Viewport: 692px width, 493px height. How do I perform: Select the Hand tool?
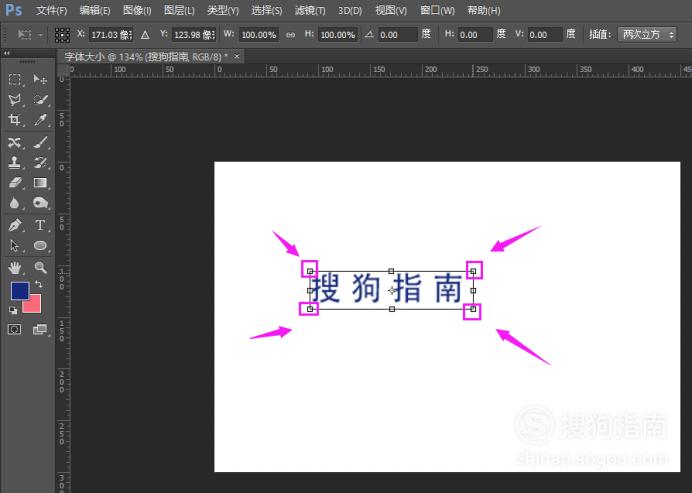(x=15, y=267)
